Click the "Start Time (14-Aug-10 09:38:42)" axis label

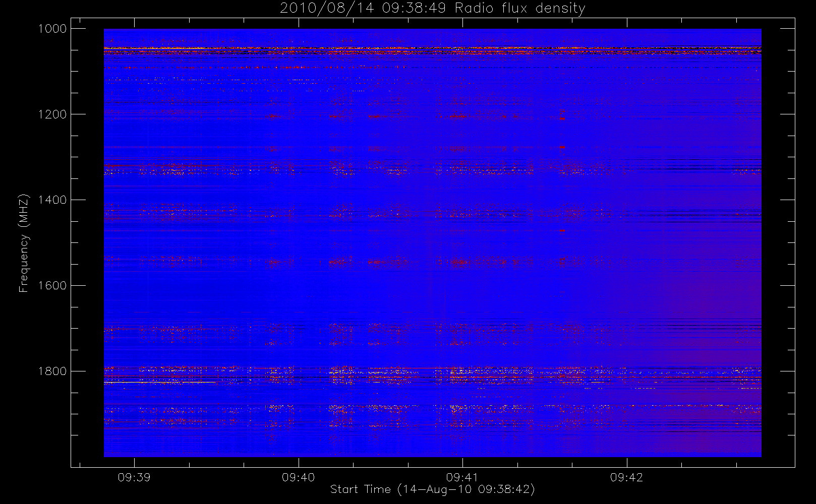coord(432,489)
